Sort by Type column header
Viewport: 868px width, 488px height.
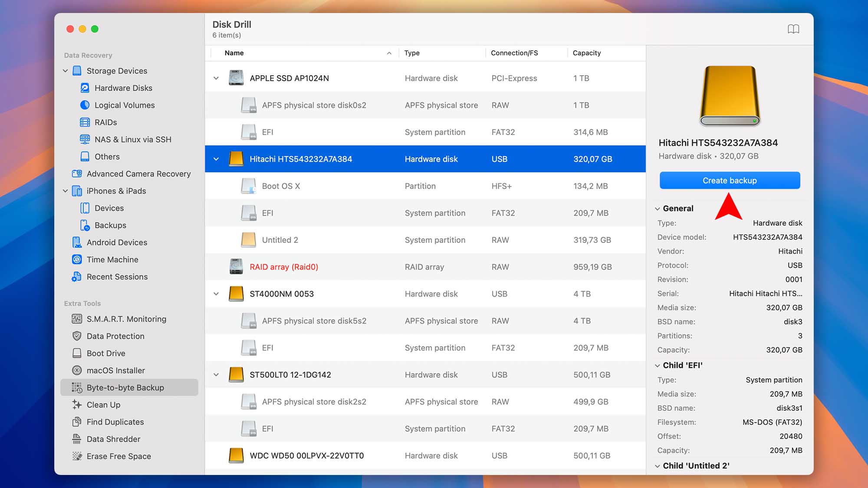coord(442,53)
